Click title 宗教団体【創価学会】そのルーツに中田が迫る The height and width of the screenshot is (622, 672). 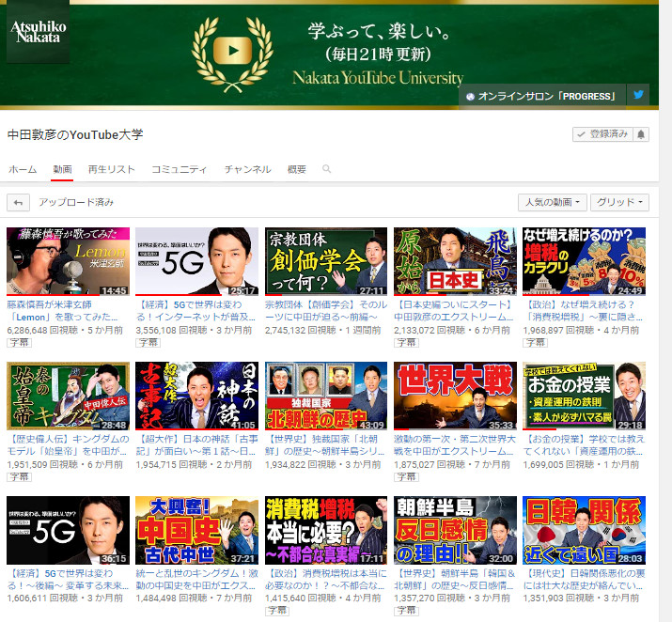point(326,311)
